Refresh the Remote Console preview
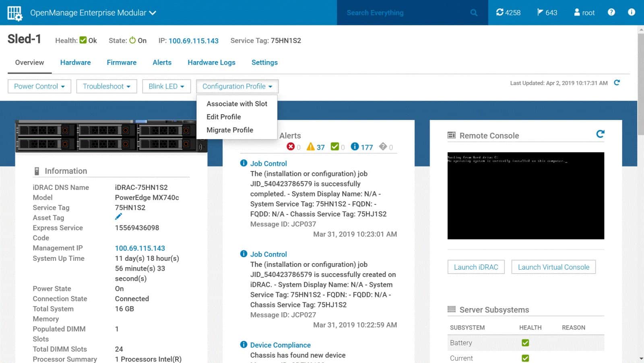The width and height of the screenshot is (644, 363). coord(600,134)
